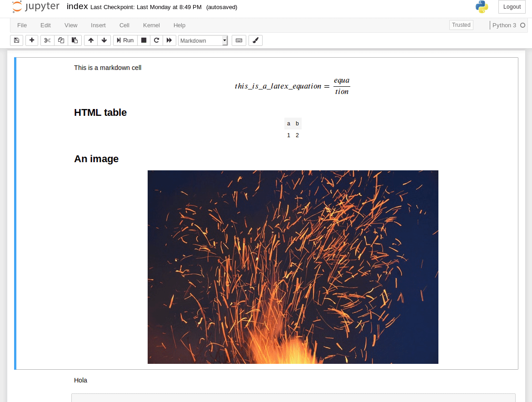Restart kernel and rerun all cells
532x402 pixels.
[x=169, y=40]
